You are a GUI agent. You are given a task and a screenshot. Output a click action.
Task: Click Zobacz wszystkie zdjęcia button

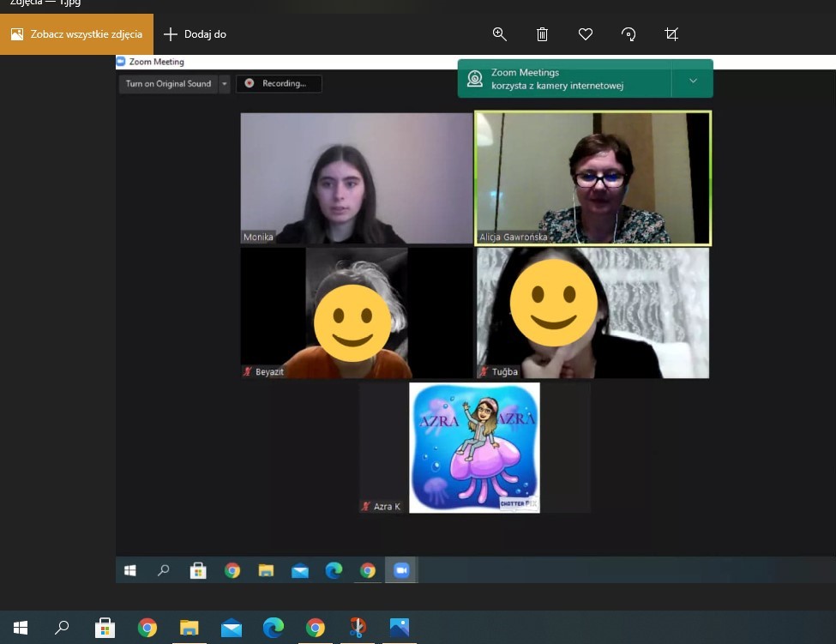click(77, 34)
